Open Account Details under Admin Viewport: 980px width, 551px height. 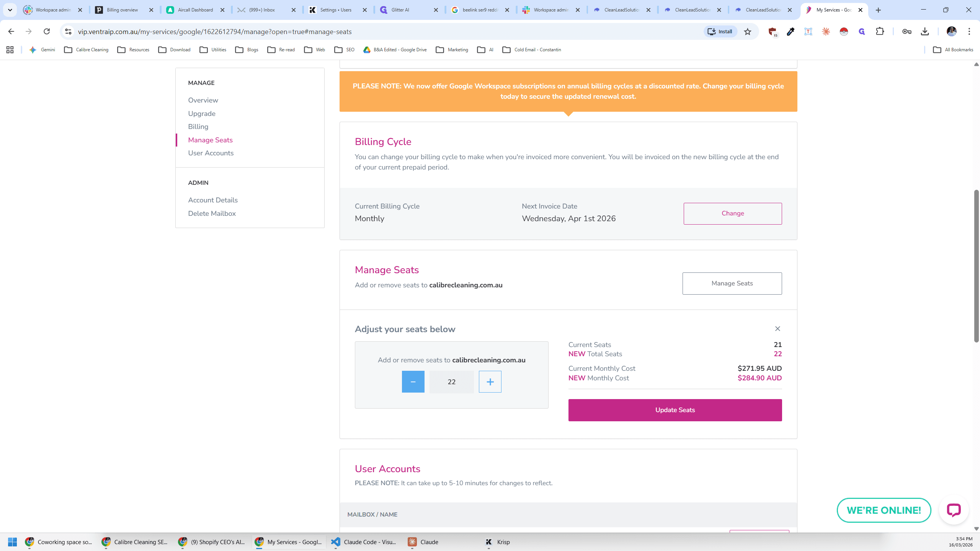click(213, 200)
